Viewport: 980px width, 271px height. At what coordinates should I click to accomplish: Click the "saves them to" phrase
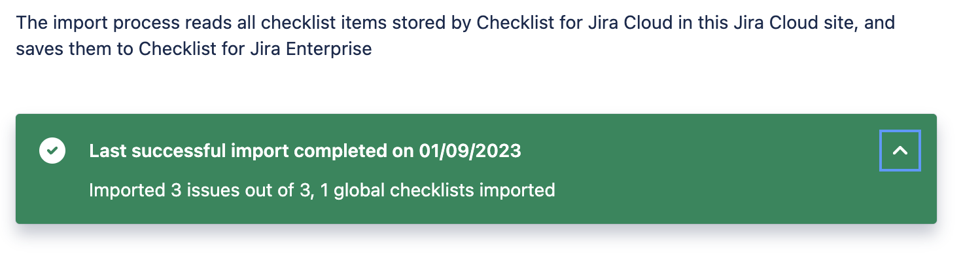pos(75,49)
